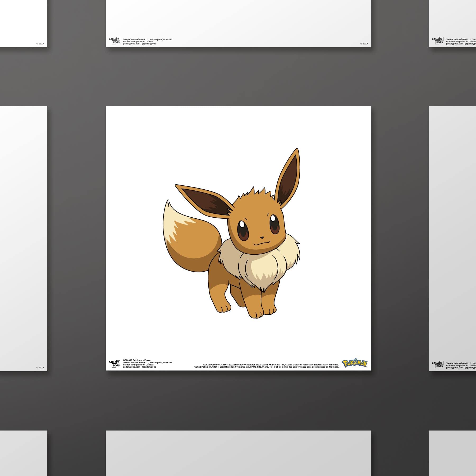Click the Gallery Pops logo on the Eevee poster

pos(114,364)
